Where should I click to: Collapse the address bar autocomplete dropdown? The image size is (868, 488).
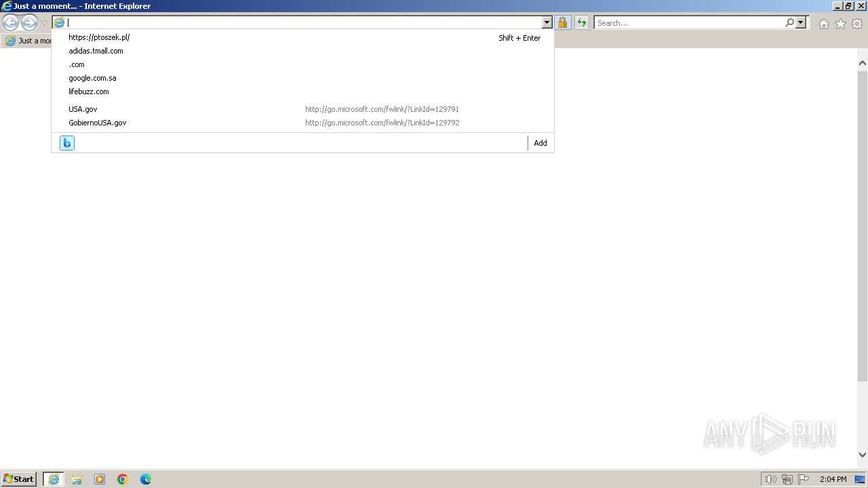[x=547, y=22]
